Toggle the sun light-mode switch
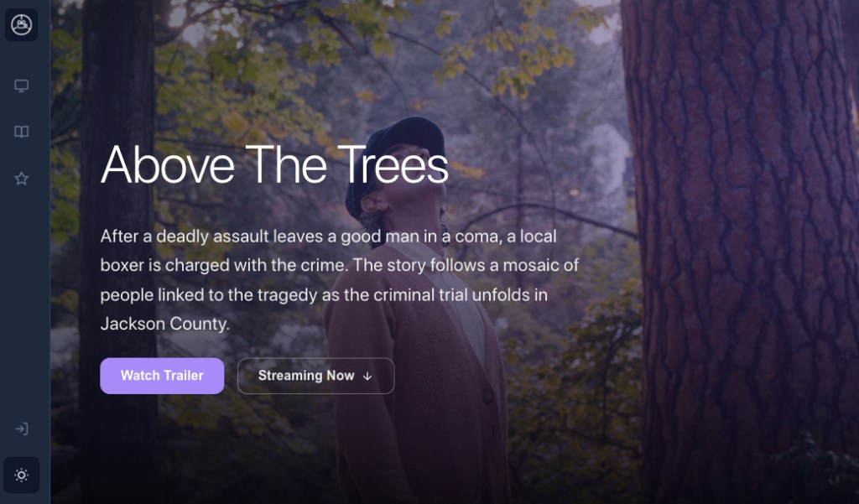Screen dimensions: 859x504 pos(21,475)
